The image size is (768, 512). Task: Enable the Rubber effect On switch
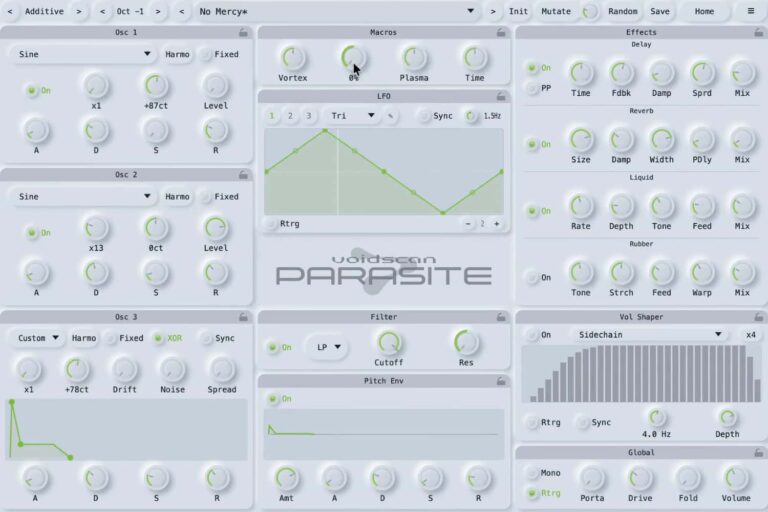(x=539, y=278)
